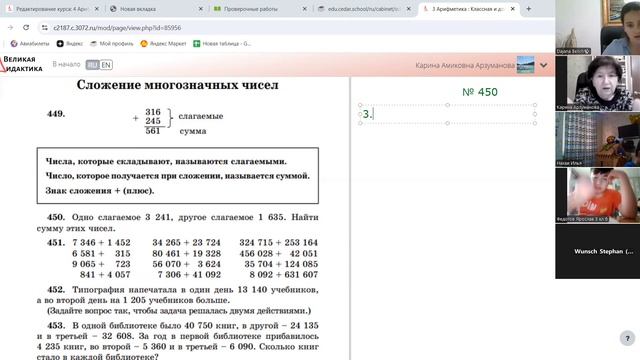Image resolution: width=640 pixels, height=360 pixels.
Task: Select Федотов Ярослав video tile
Action: 598,195
